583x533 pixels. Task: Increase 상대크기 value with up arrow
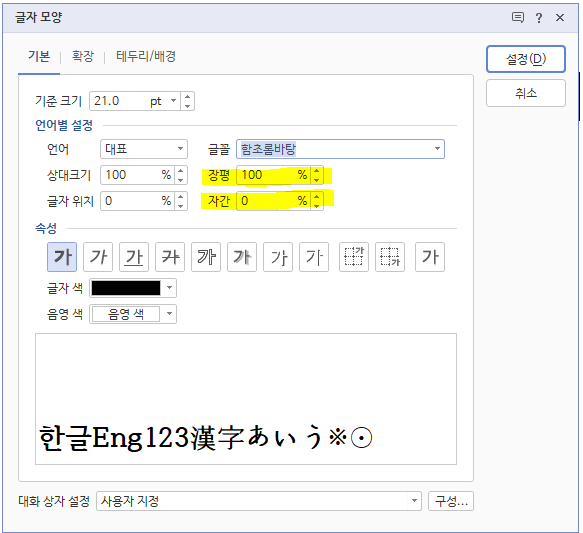[181, 171]
